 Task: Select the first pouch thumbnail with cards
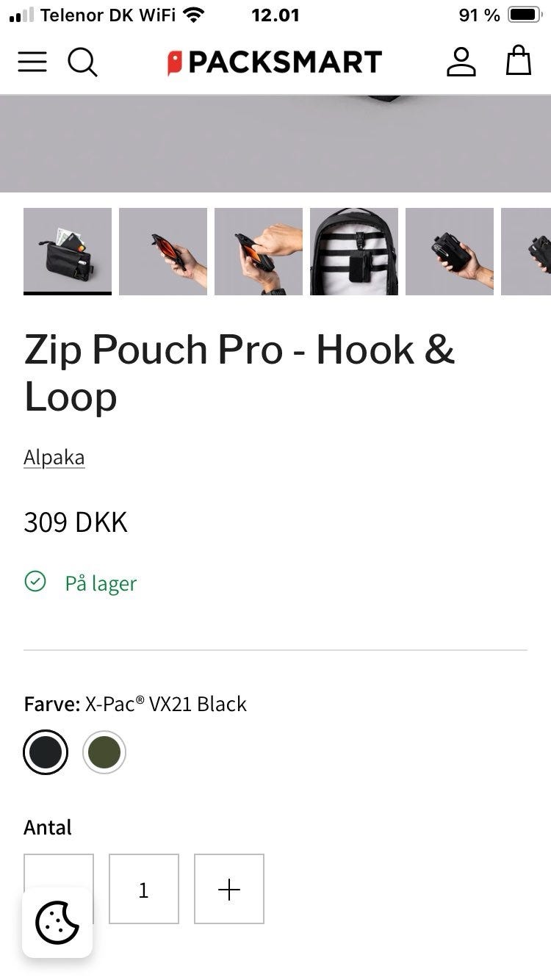coord(68,251)
